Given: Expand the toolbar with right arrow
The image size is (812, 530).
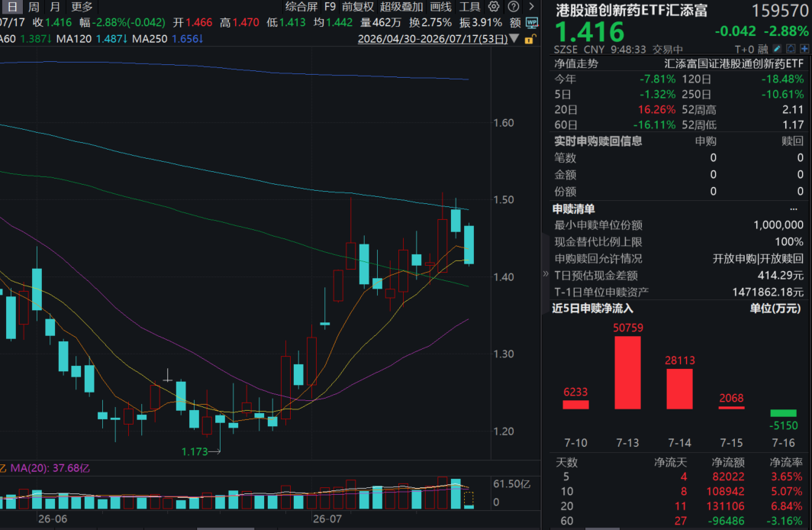Looking at the screenshot, I should click(x=531, y=7).
